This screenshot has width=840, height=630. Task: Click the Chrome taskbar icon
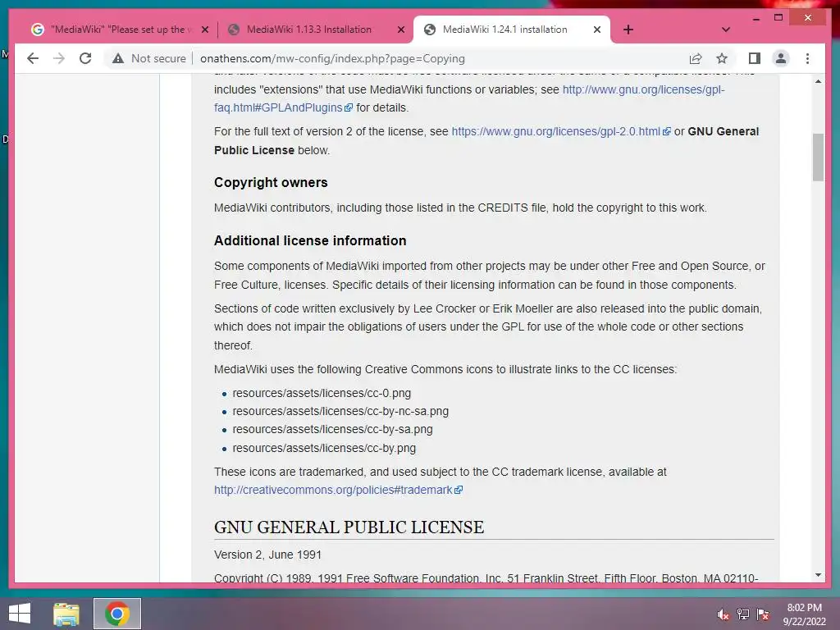click(116, 614)
